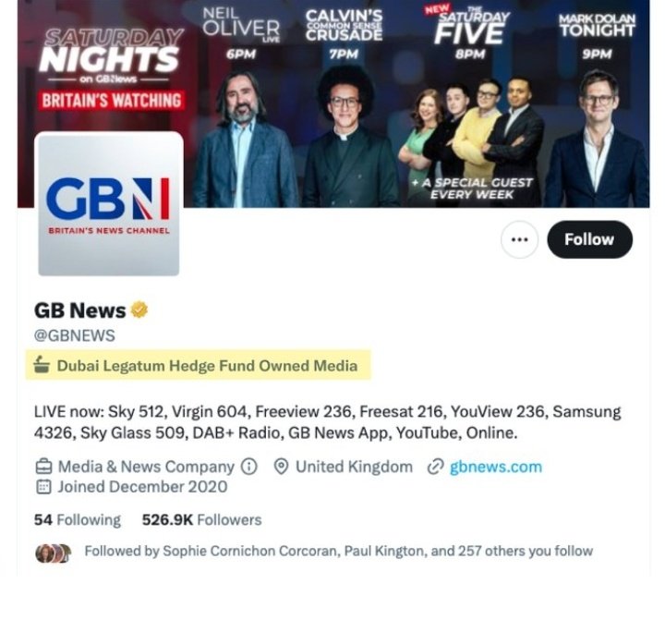The width and height of the screenshot is (665, 644).
Task: View the 526.9K Followers list
Action: tap(202, 519)
